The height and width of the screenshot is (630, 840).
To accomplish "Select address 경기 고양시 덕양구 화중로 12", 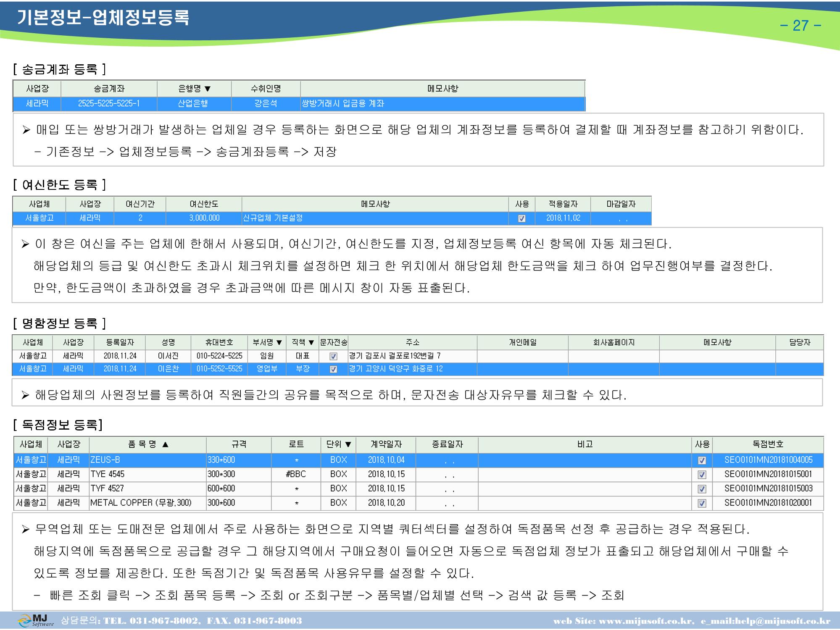I will (x=412, y=369).
